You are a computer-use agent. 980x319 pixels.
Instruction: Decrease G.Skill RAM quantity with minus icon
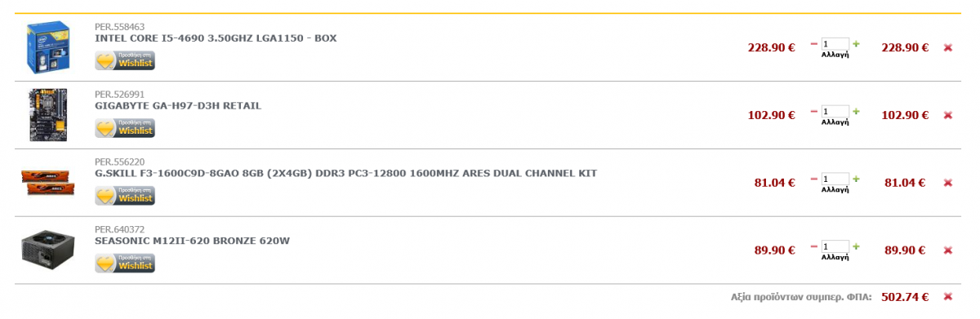[814, 179]
